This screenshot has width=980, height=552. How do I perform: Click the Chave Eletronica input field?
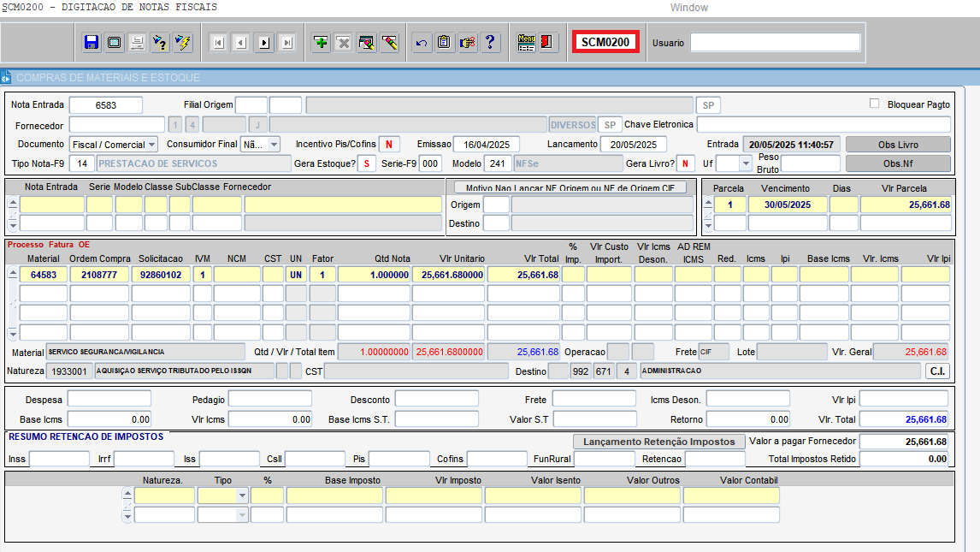[x=824, y=124]
